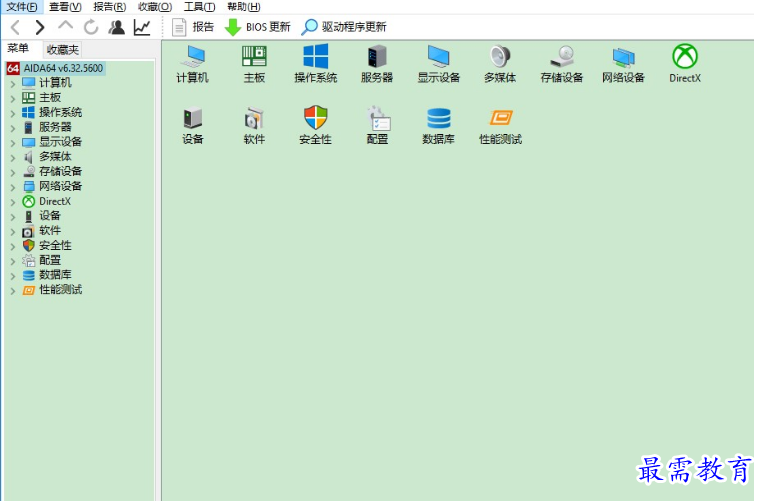Select 服务器 in the sidebar tree
The width and height of the screenshot is (760, 501).
point(47,127)
